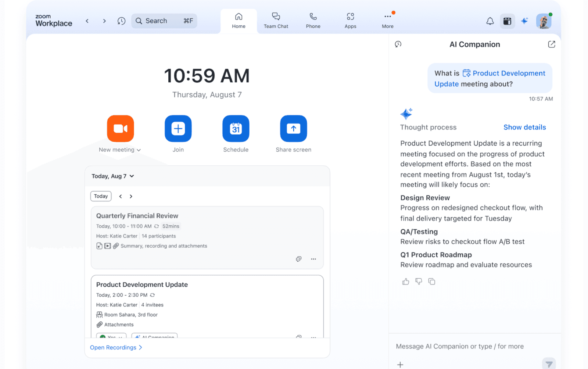Expand the New meeting dropdown arrow
Viewport: 588px width, 369px height.
coord(139,150)
